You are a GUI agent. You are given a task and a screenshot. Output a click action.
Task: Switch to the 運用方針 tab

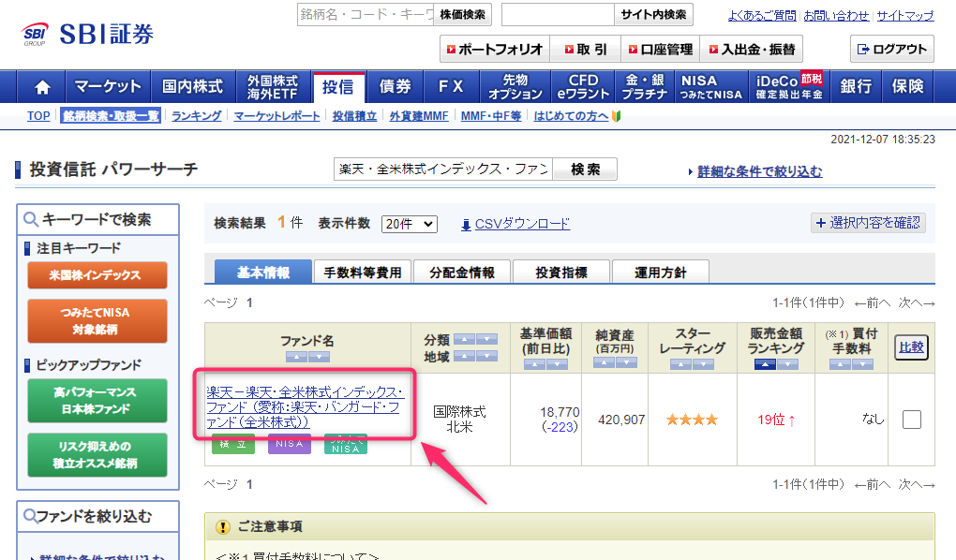[x=661, y=273]
